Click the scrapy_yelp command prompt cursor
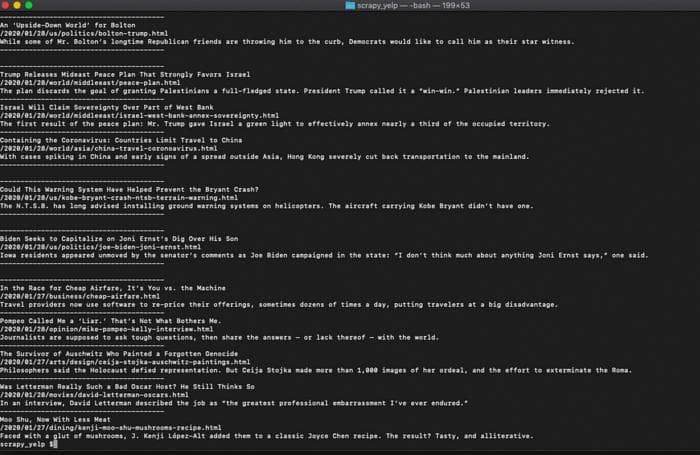 pyautogui.click(x=55, y=444)
